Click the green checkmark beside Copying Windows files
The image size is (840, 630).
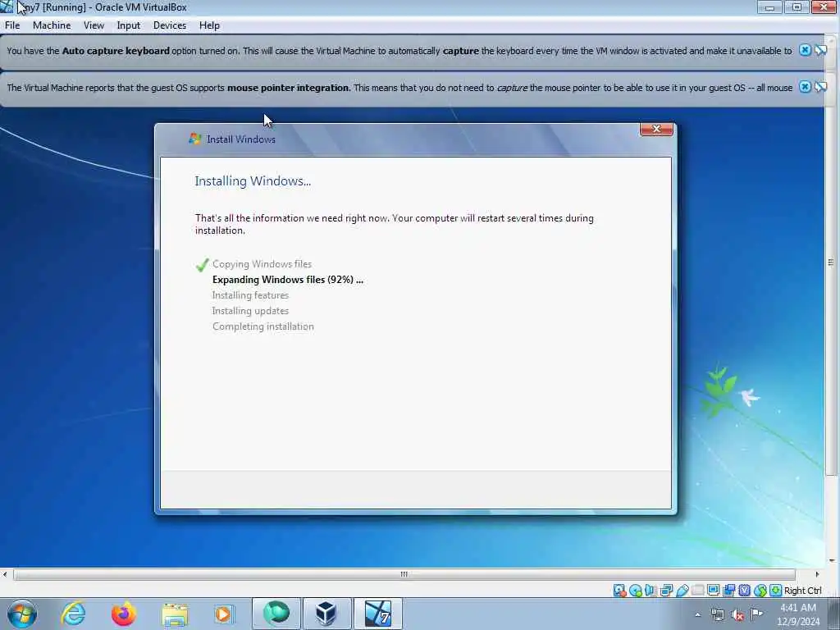(202, 265)
